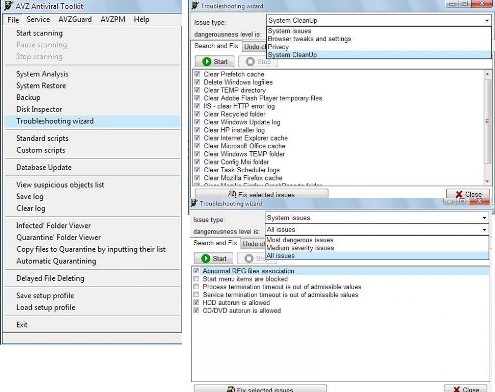Screen dimensions: 495x392
Task: Select Browser tweaks and settings option
Action: (x=379, y=39)
